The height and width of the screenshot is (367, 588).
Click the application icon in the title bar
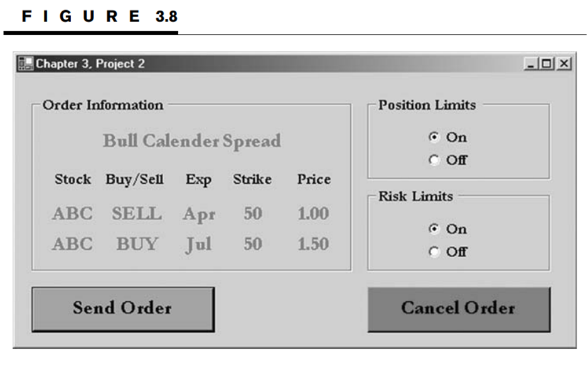[25, 64]
